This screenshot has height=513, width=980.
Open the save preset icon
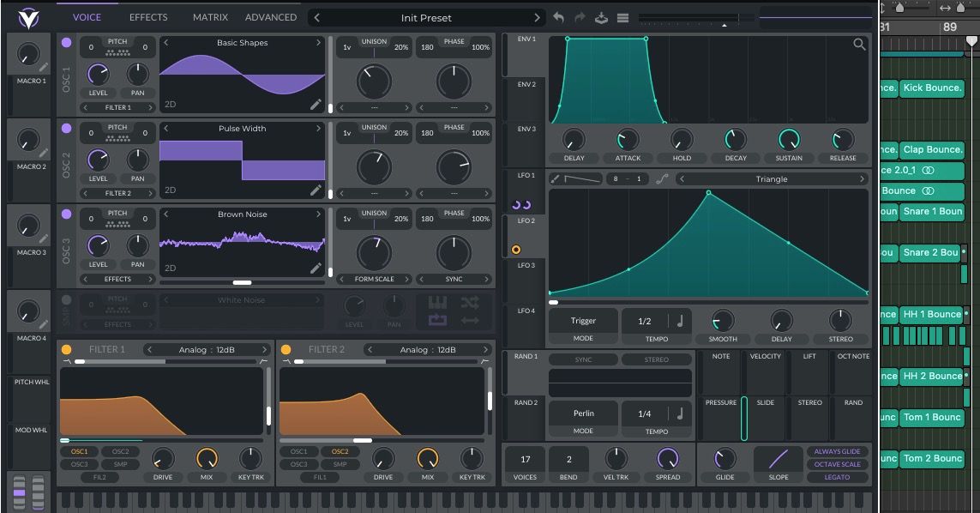pos(602,17)
